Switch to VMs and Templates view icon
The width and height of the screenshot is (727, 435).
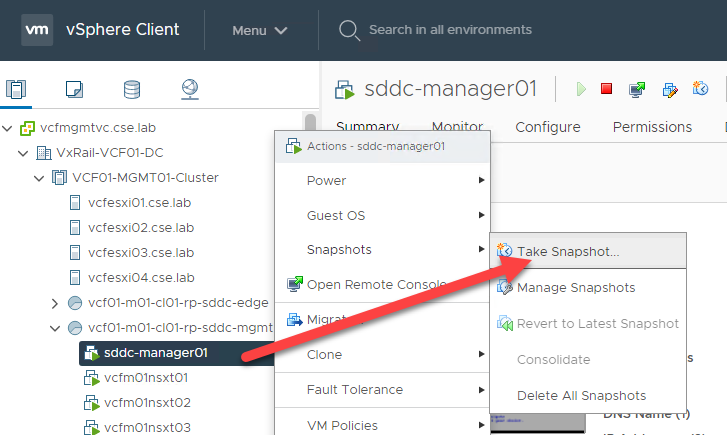point(74,89)
